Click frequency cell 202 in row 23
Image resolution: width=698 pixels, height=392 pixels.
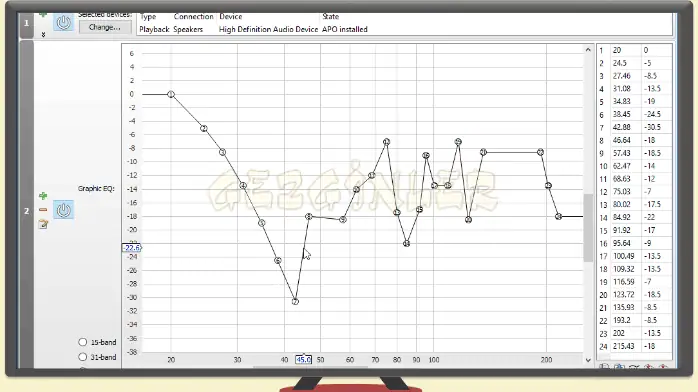pos(626,333)
